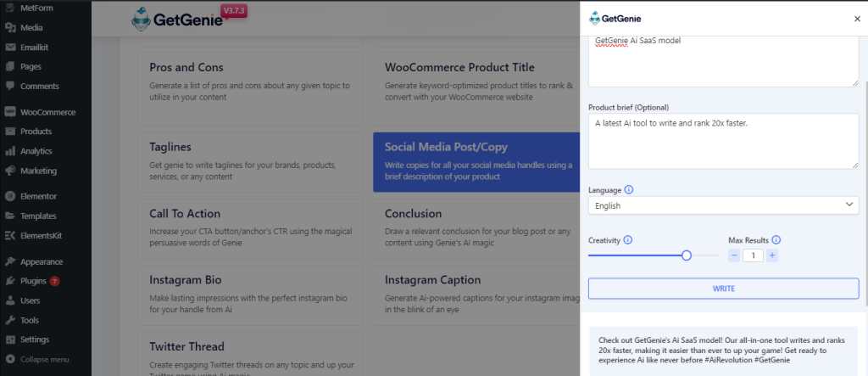This screenshot has height=376, width=868.
Task: Adjust the Creativity slider handle
Action: pos(687,255)
